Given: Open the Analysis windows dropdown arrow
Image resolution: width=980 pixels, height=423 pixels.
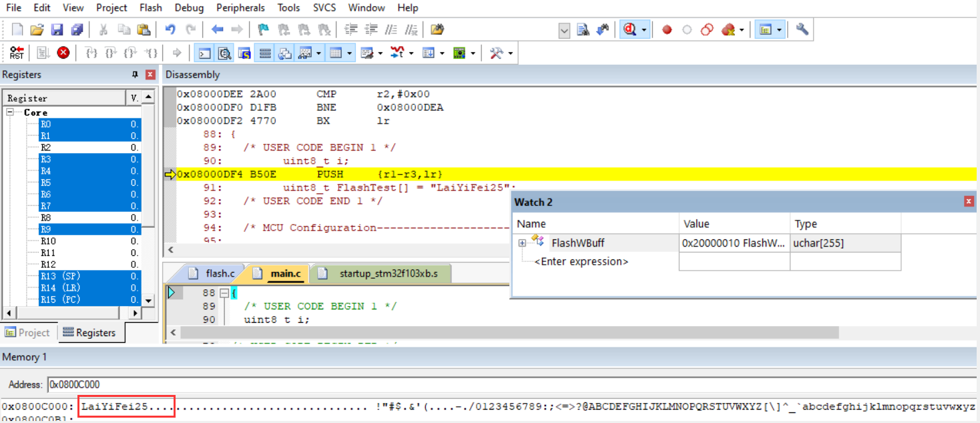Looking at the screenshot, I should [411, 53].
